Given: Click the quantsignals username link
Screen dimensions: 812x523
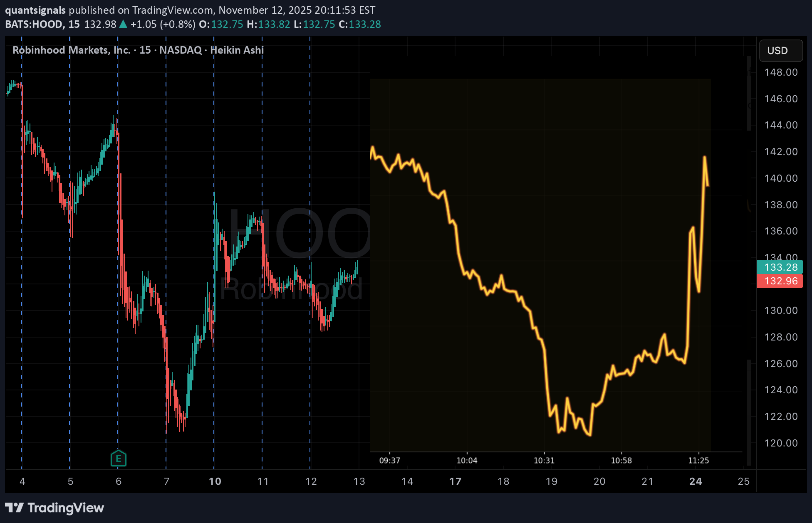Looking at the screenshot, I should pyautogui.click(x=35, y=10).
